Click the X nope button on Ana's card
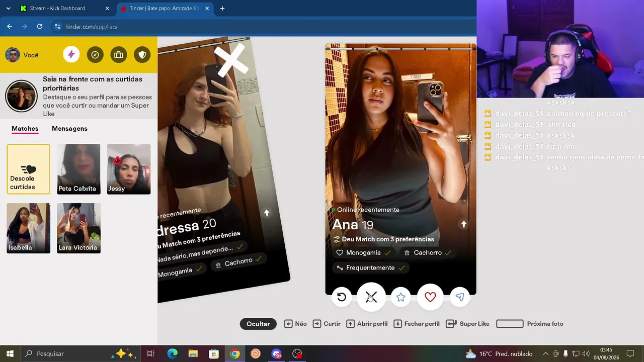The image size is (644, 362). coord(371,297)
